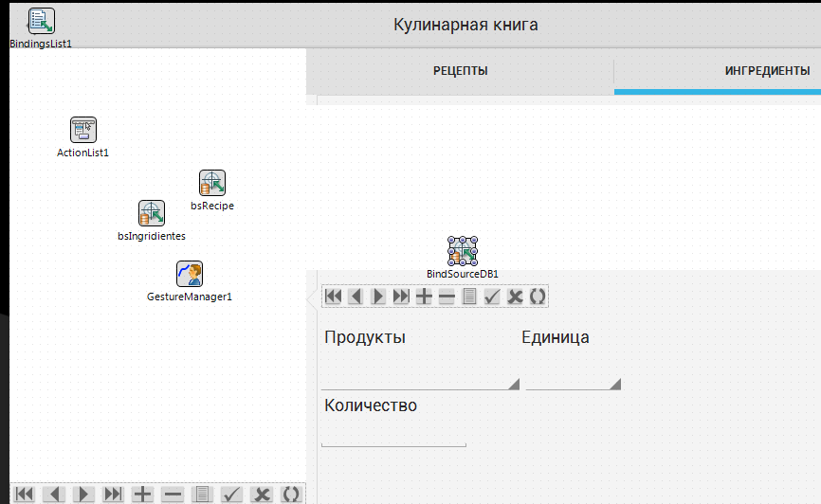This screenshot has width=821, height=504.
Task: Click Post (checkmark) in upper navigator
Action: (x=492, y=297)
